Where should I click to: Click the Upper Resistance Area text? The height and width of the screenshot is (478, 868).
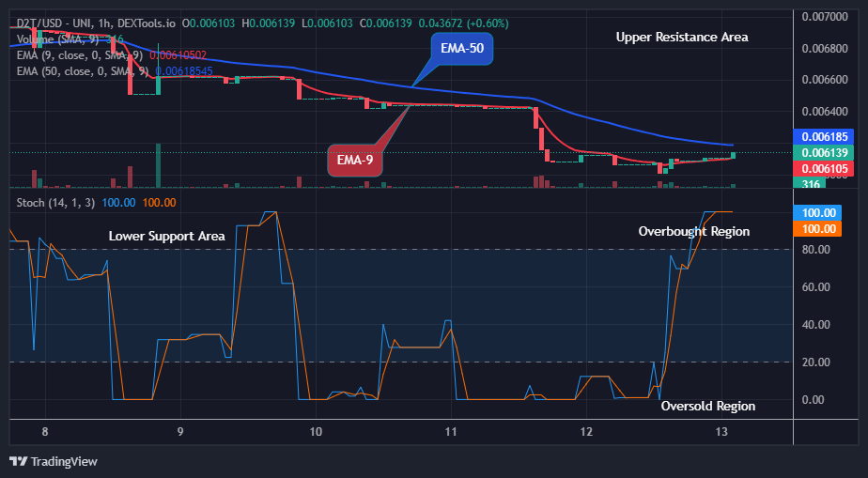[682, 37]
